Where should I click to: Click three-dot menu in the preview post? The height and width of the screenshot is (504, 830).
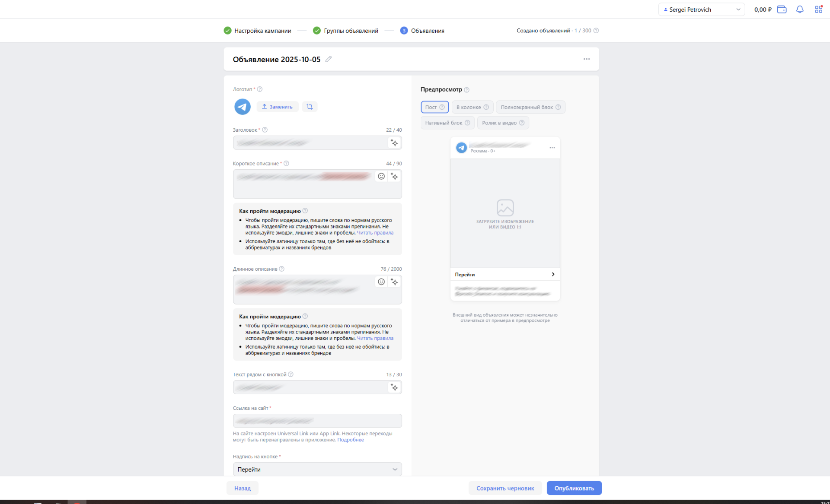coord(552,148)
